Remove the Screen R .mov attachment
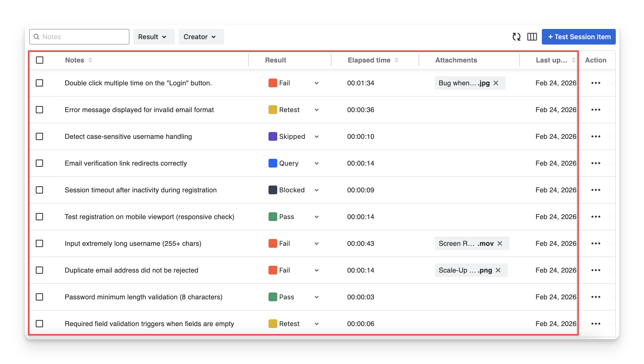Screen dimensions: 644x364 point(500,243)
